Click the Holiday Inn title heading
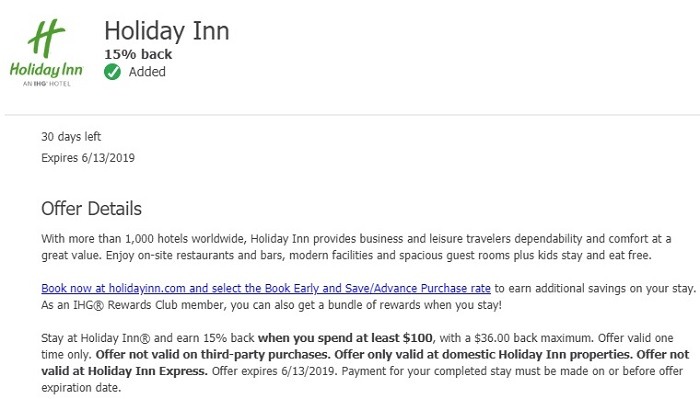This screenshot has height=399, width=700. (167, 31)
